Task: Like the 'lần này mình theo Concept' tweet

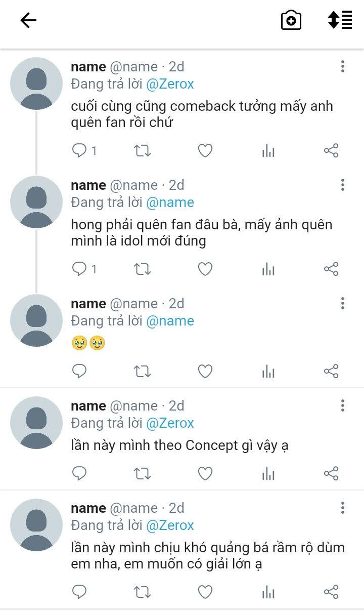Action: point(205,473)
